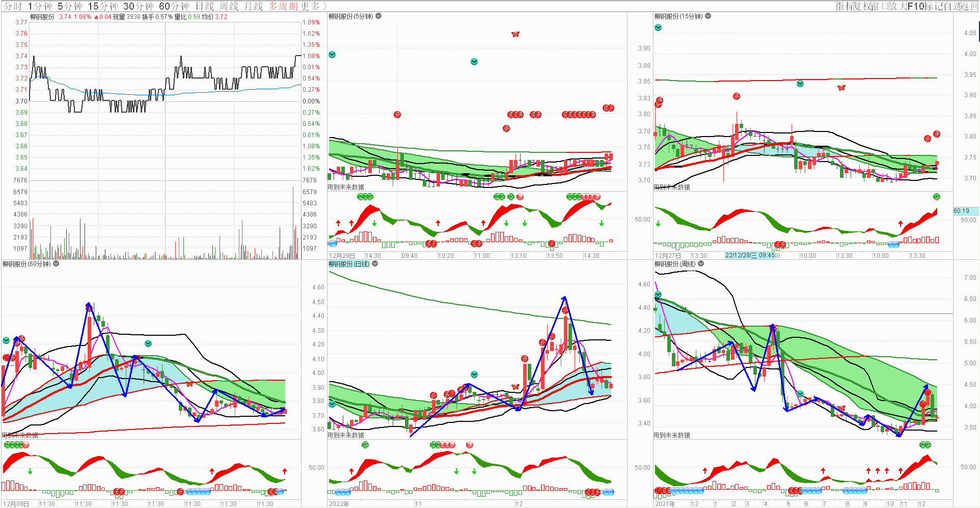Screen dimensions: 980x508
Task: Open dropdown next to 柳钢股份(日线)
Action: tap(375, 264)
